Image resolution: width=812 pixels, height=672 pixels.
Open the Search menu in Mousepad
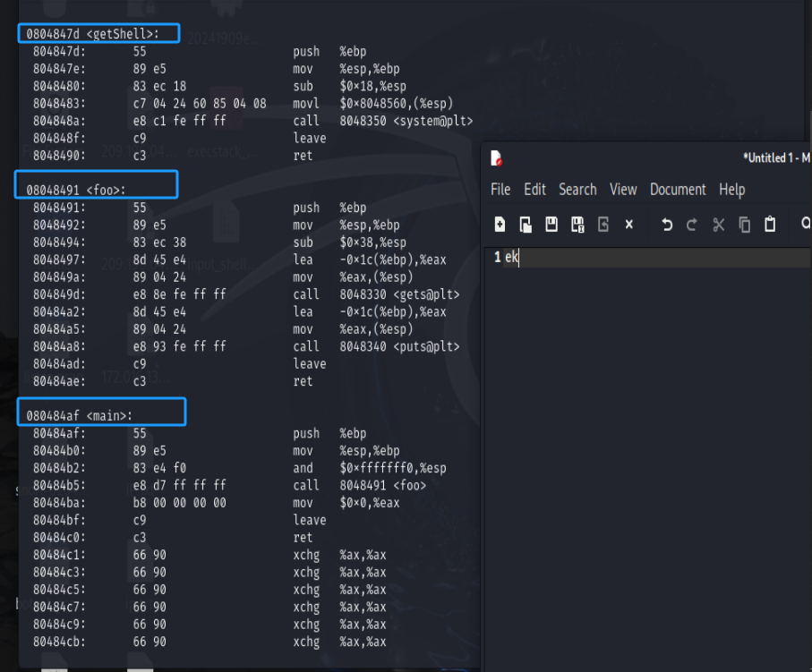coord(577,190)
